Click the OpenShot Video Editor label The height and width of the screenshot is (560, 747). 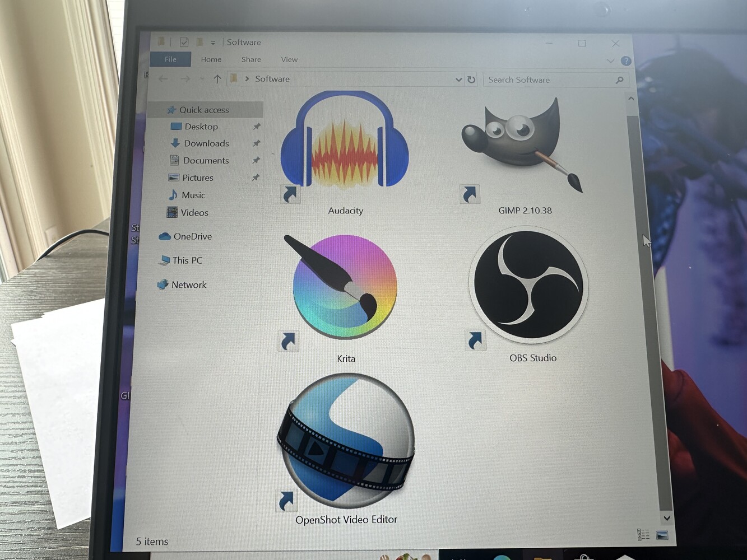tap(346, 520)
